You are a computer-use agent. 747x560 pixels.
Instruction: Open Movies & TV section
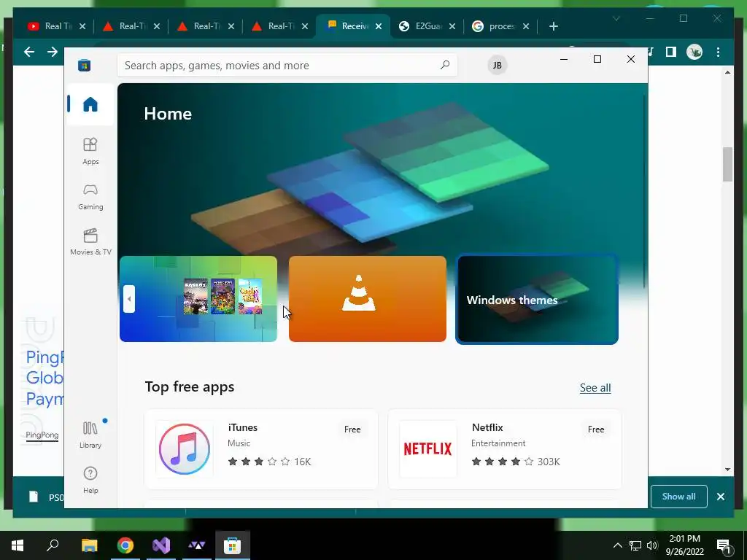[x=90, y=242]
